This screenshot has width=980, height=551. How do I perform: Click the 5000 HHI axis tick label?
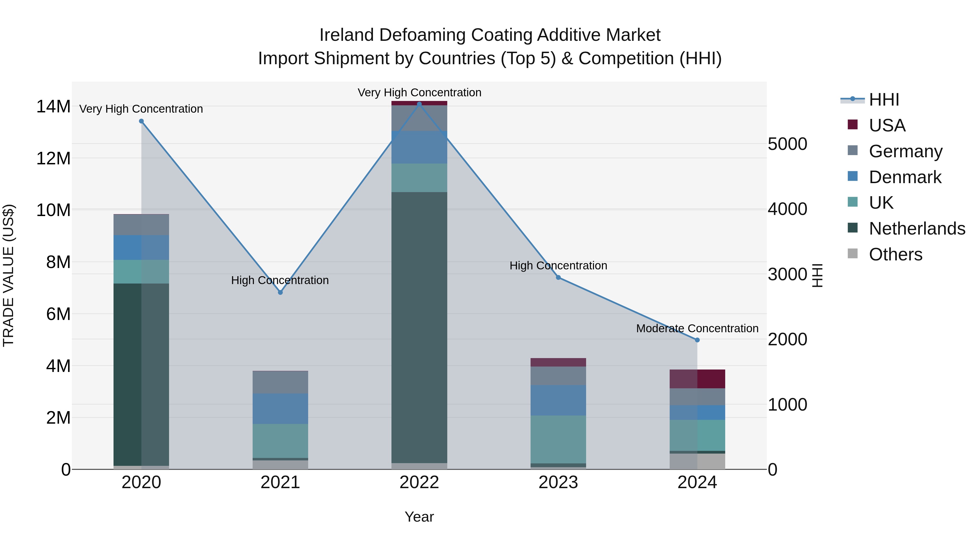[x=788, y=144]
